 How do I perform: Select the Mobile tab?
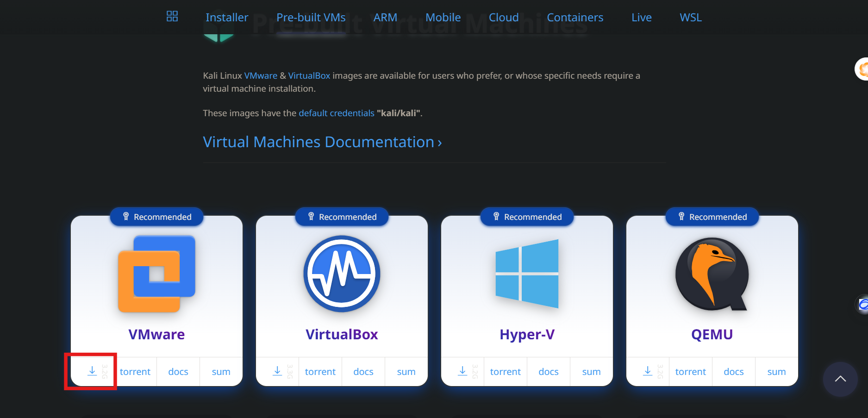pyautogui.click(x=443, y=18)
